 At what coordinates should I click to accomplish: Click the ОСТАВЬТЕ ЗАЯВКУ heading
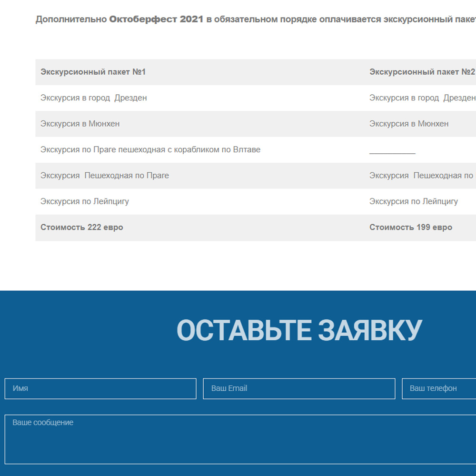click(299, 330)
